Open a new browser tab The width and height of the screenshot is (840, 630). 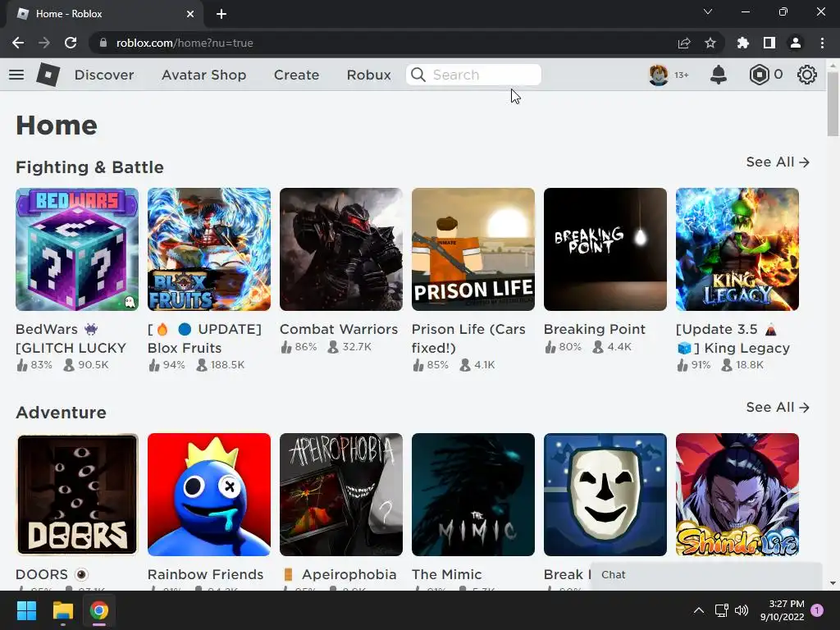click(221, 14)
